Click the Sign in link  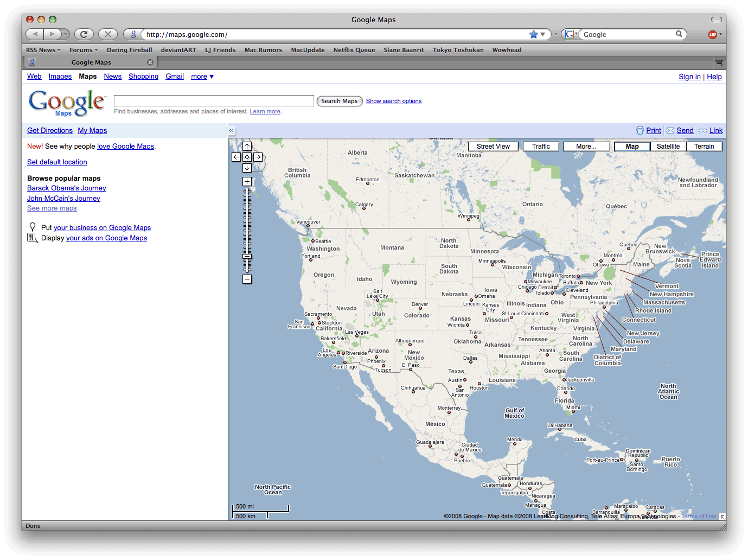689,77
